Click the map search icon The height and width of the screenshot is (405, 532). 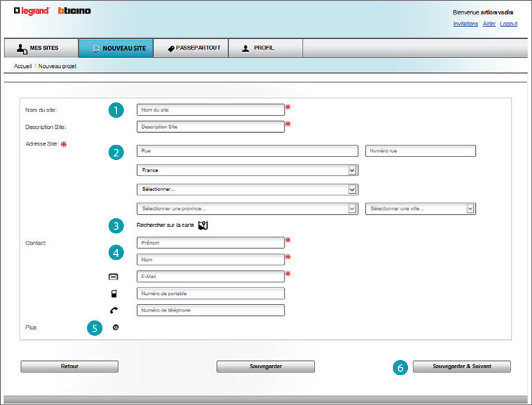pyautogui.click(x=203, y=225)
